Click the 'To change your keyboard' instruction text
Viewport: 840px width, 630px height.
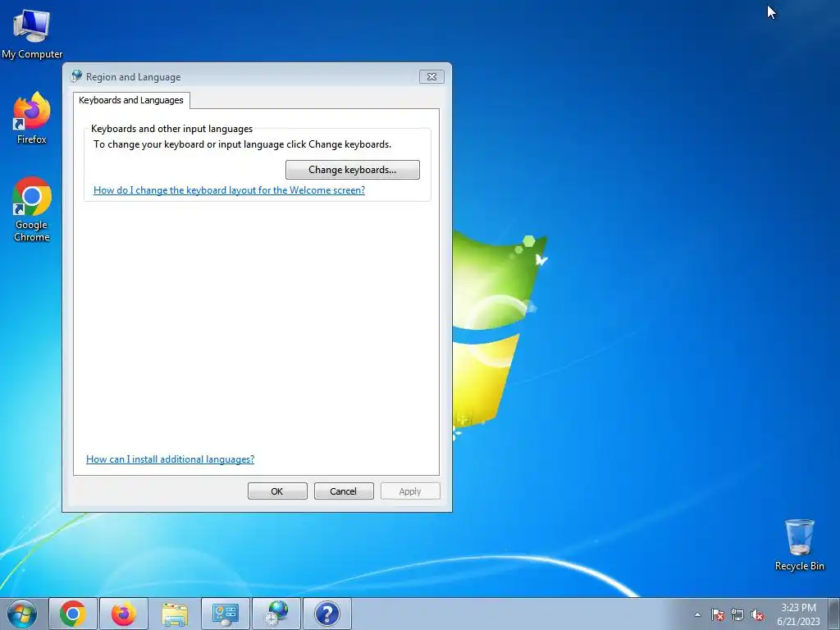(243, 144)
